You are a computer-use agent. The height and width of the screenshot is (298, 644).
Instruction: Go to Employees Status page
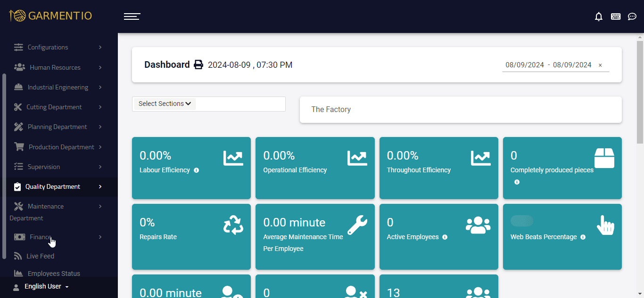tap(53, 274)
